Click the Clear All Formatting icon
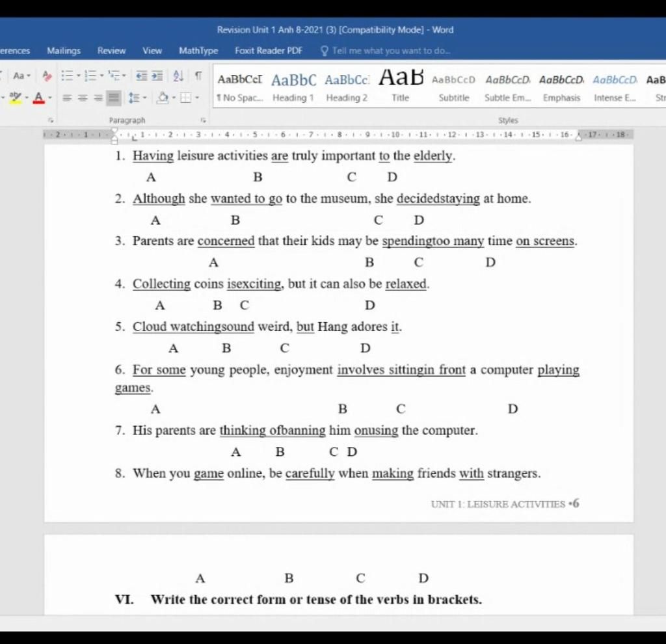This screenshot has width=666, height=644. [47, 76]
